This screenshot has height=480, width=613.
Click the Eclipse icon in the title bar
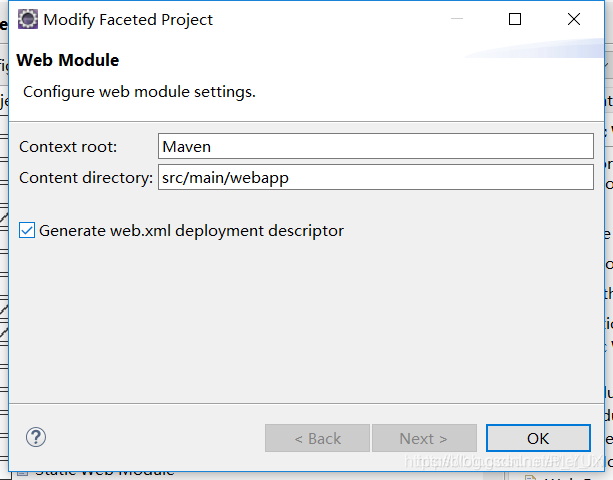click(x=28, y=19)
